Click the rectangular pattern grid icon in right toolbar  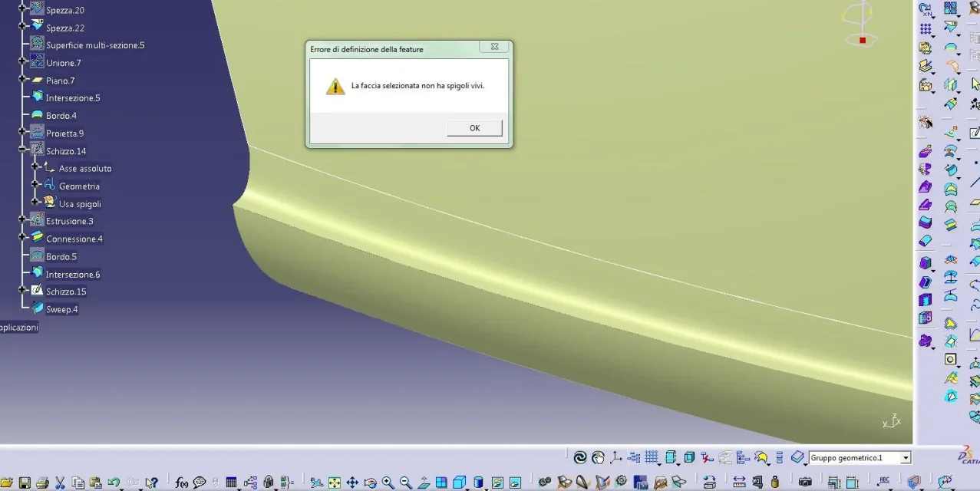point(926,28)
